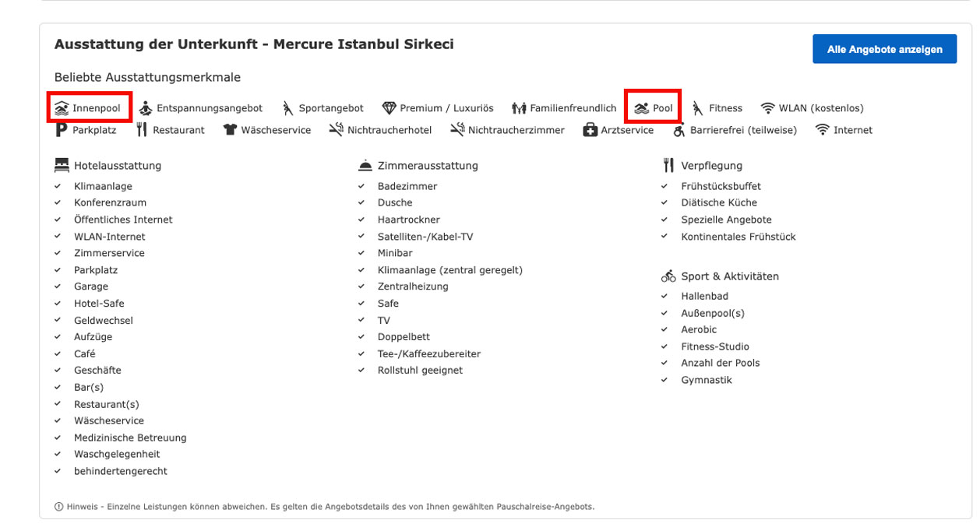Click the Barrierefrei wheelchair icon

point(679,130)
